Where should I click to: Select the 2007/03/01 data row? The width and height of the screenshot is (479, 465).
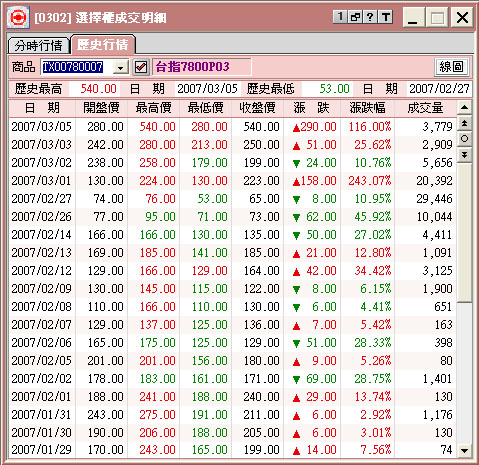(232, 181)
